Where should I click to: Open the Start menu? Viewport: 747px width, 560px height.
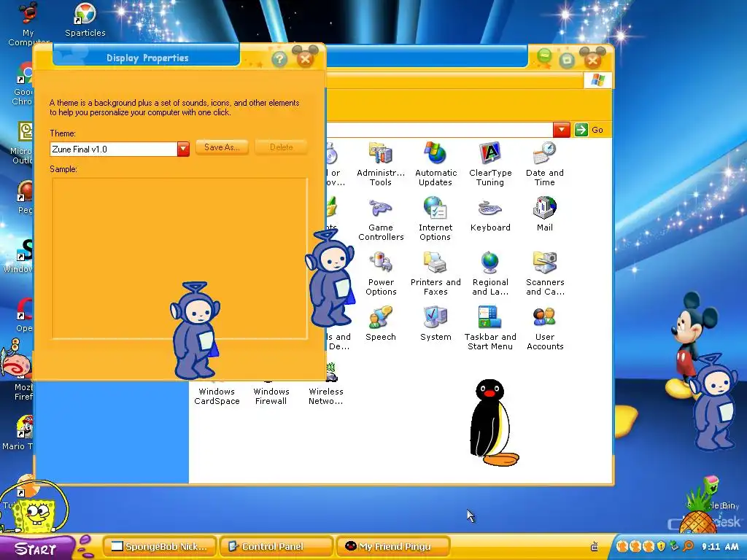(x=37, y=548)
